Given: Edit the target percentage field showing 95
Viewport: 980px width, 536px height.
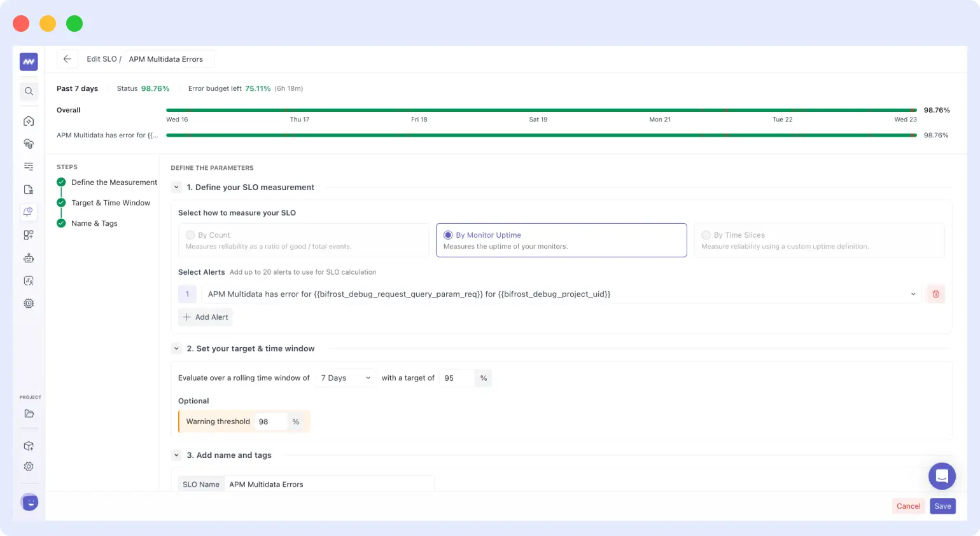Looking at the screenshot, I should tap(457, 378).
